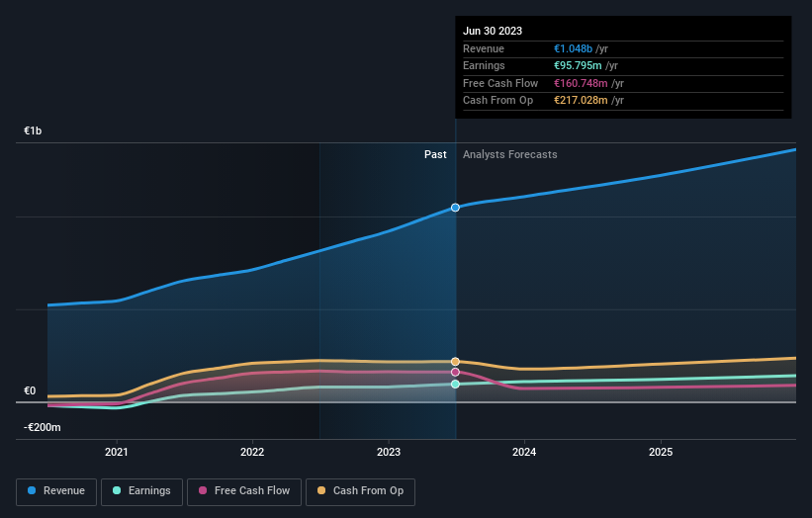Screen dimensions: 812x518
Task: Click the -€200m y-axis label
Action: click(42, 427)
